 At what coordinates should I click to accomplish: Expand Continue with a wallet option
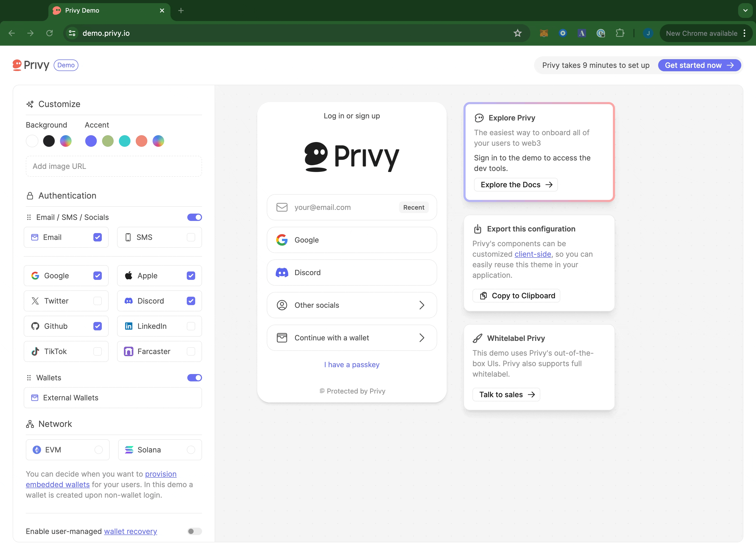(x=422, y=338)
